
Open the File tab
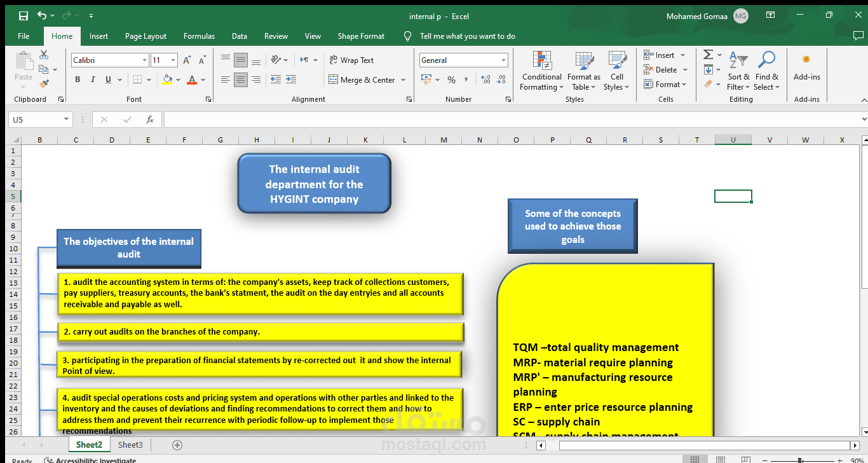[x=24, y=36]
